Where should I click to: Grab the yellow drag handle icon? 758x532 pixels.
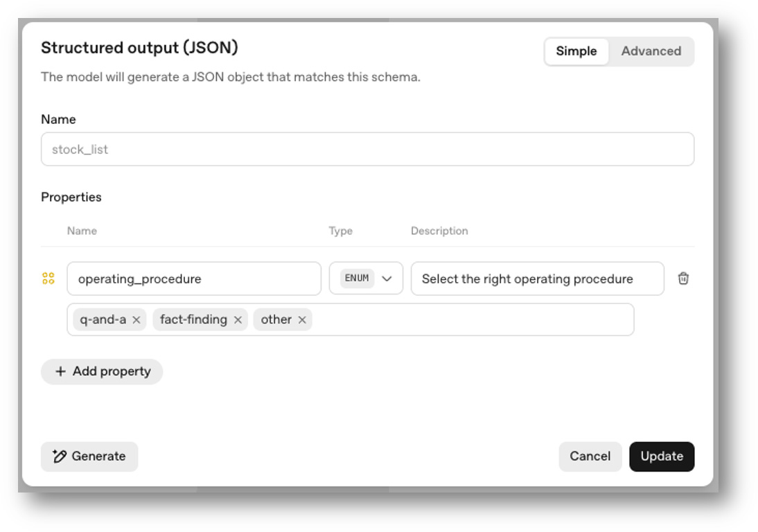pyautogui.click(x=49, y=278)
